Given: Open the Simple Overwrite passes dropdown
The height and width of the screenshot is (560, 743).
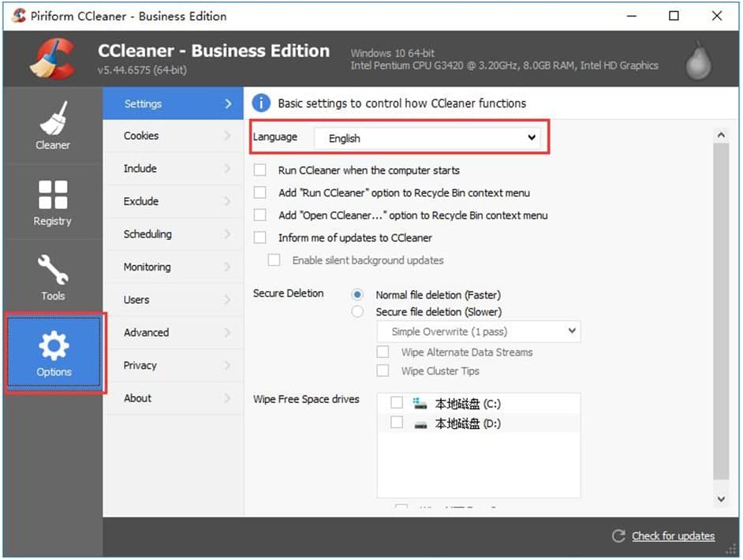Looking at the screenshot, I should 479,331.
